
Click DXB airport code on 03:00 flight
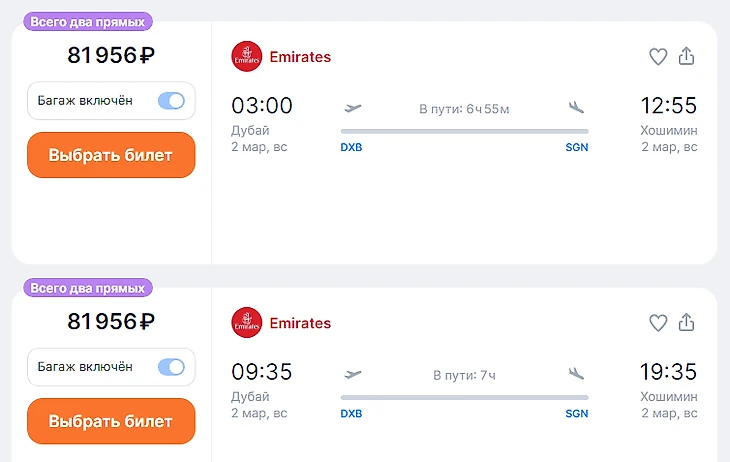tap(351, 147)
